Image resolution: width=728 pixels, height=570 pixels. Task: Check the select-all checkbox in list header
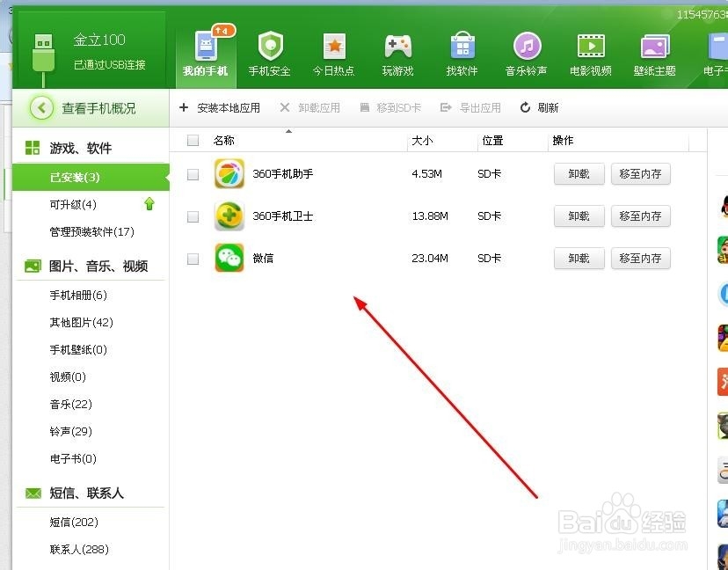[x=192, y=139]
